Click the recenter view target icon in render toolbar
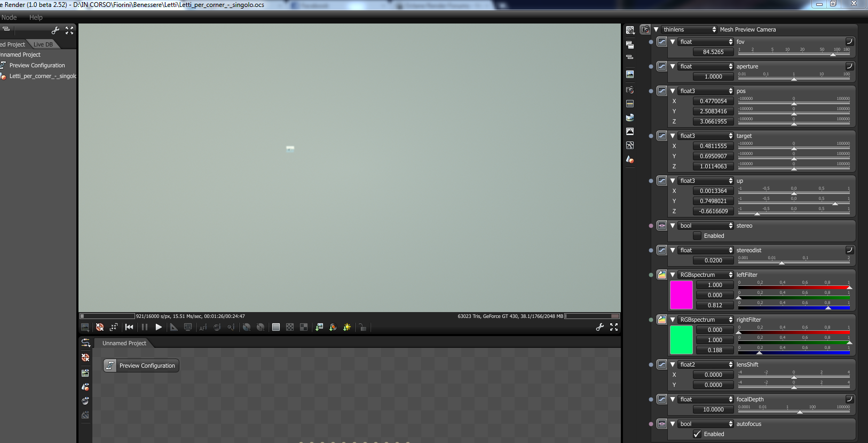 pos(100,327)
